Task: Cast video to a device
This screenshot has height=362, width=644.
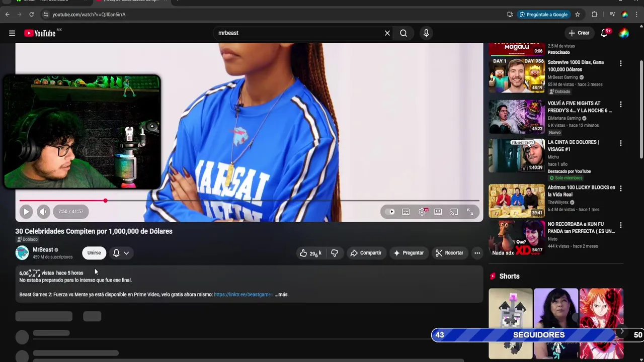Action: pyautogui.click(x=454, y=212)
